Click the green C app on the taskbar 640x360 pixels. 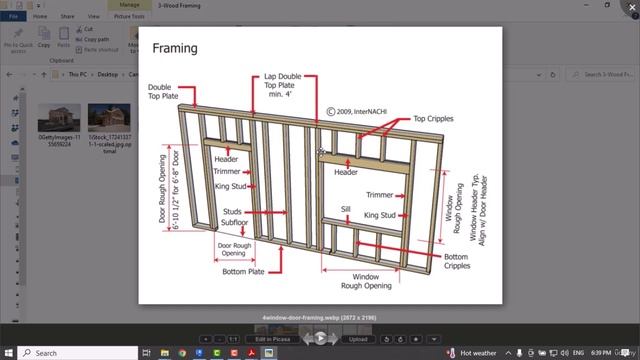pos(217,353)
